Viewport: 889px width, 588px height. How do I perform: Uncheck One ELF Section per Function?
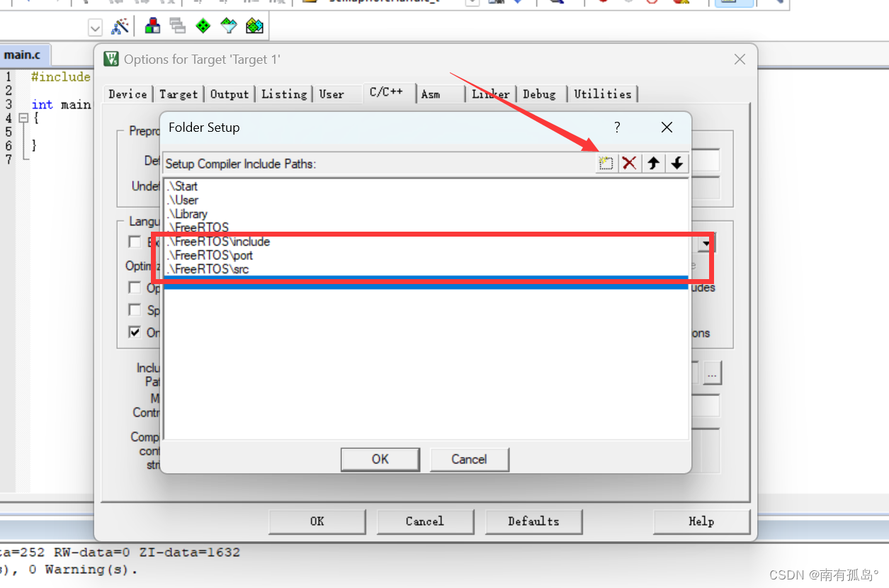[135, 332]
